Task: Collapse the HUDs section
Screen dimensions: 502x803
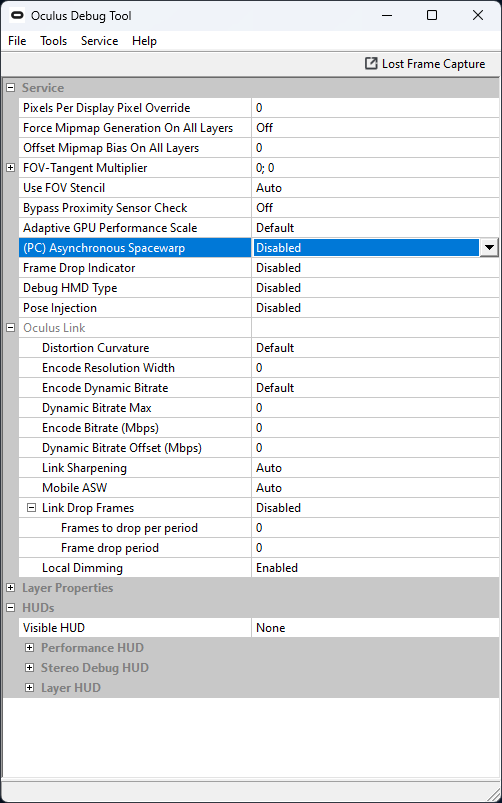Action: (x=10, y=607)
